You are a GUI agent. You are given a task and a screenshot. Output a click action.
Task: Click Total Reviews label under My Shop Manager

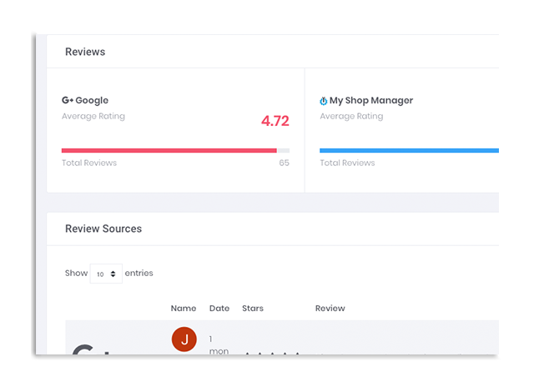tap(347, 163)
